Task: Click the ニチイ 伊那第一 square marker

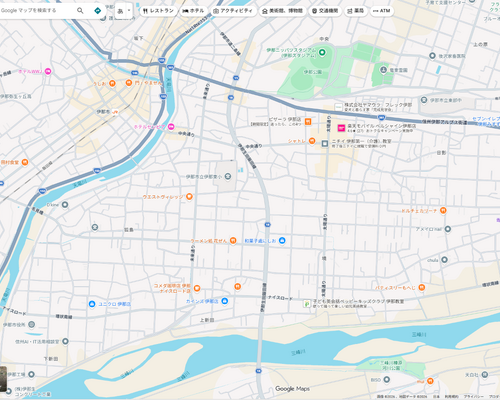Action: [x=325, y=144]
